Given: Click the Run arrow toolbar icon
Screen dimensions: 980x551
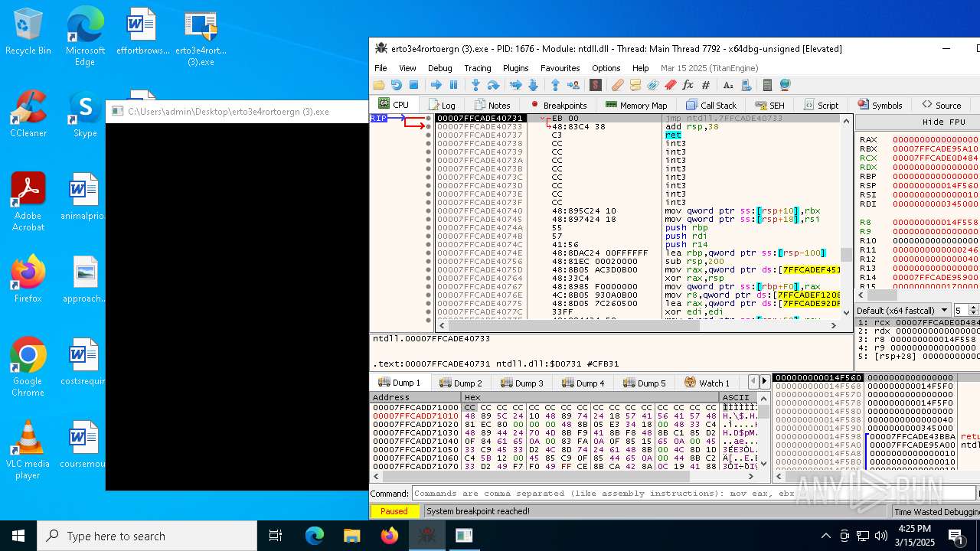Looking at the screenshot, I should (436, 85).
